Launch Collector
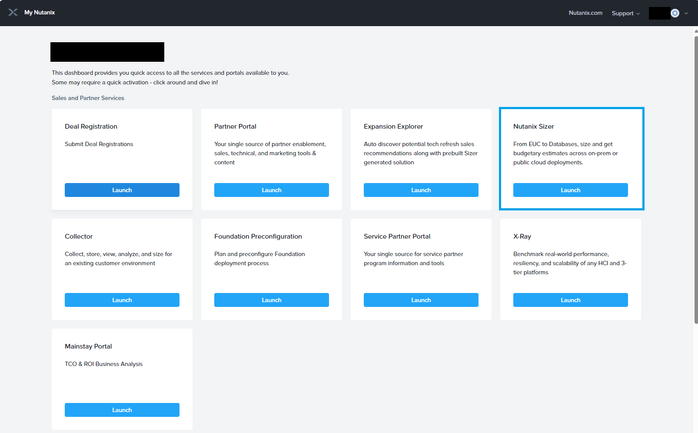Image resolution: width=698 pixels, height=433 pixels. tap(122, 300)
